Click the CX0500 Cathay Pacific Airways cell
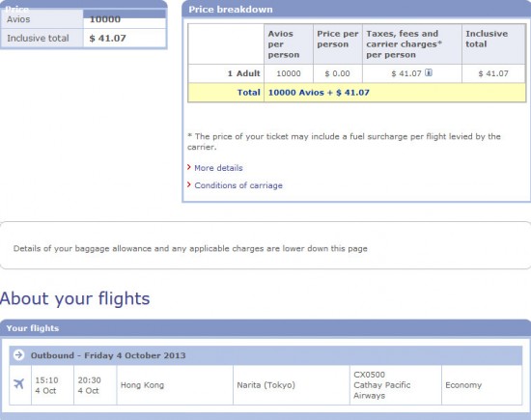The height and width of the screenshot is (420, 531). click(396, 385)
